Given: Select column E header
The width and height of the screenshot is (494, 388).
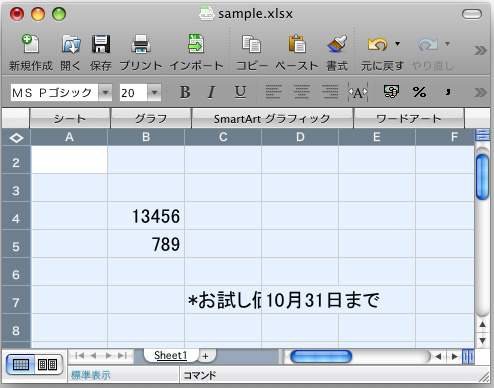Looking at the screenshot, I should [x=377, y=137].
